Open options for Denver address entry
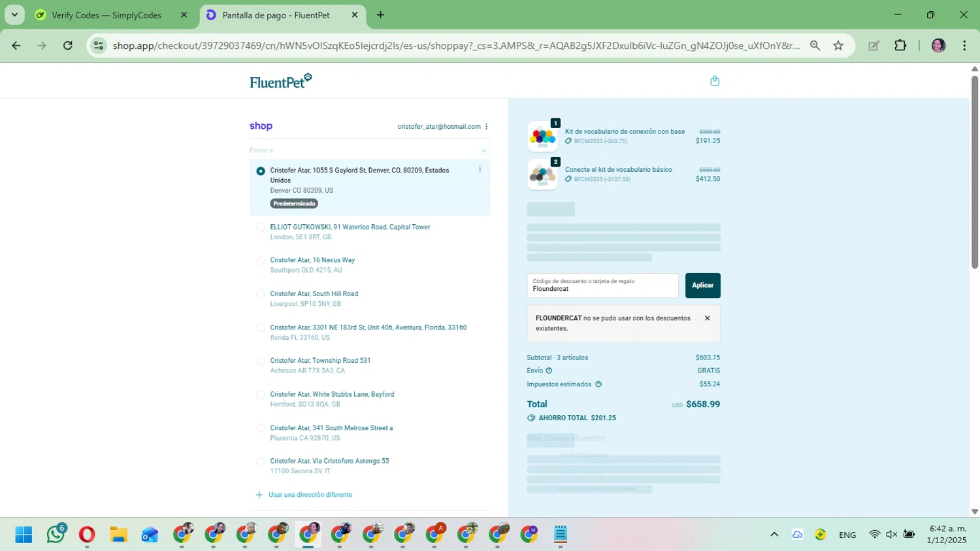This screenshot has width=980, height=551. point(480,169)
